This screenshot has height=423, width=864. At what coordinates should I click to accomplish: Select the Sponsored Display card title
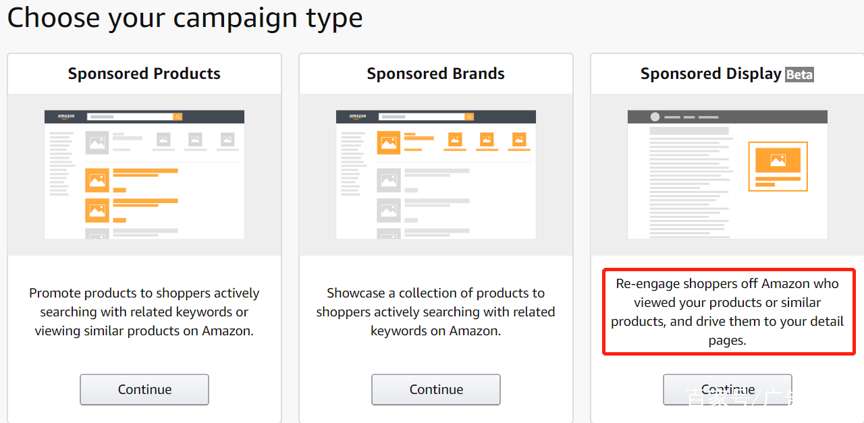[x=710, y=74]
